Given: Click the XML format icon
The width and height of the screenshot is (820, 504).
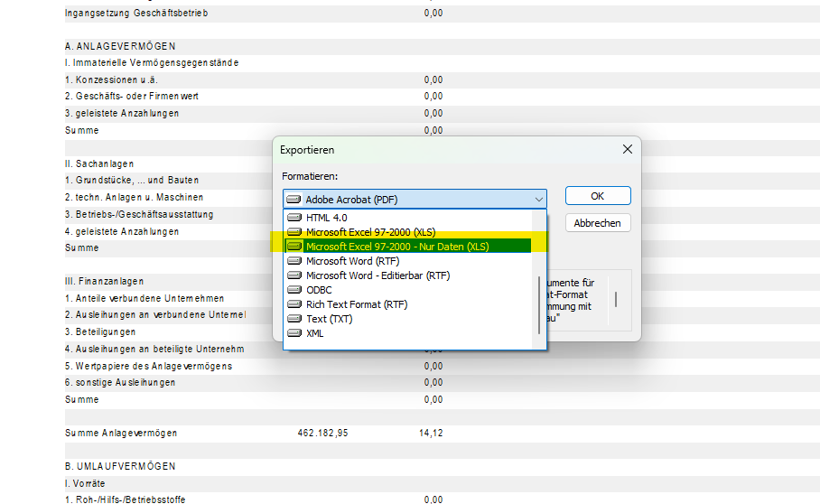Looking at the screenshot, I should point(294,333).
